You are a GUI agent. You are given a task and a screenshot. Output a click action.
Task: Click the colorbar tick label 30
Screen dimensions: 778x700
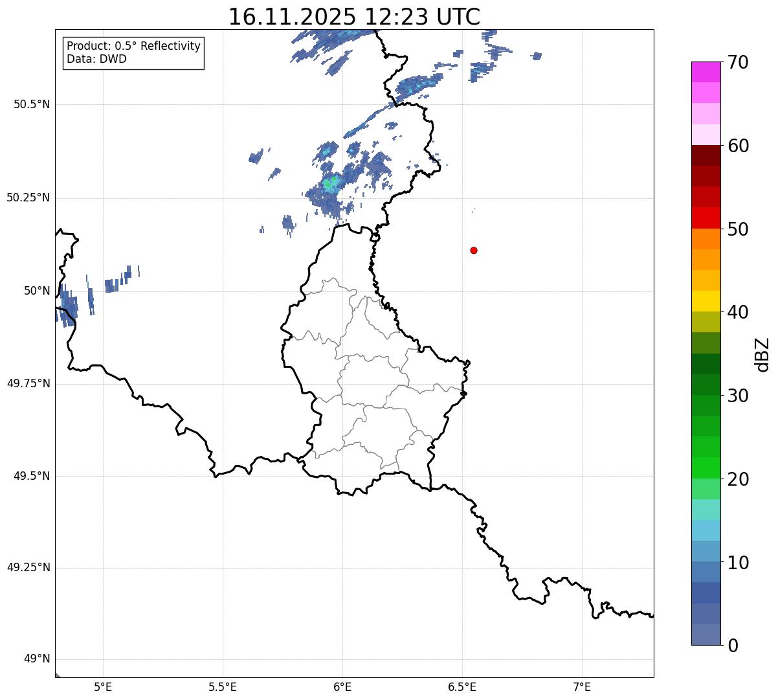[739, 396]
